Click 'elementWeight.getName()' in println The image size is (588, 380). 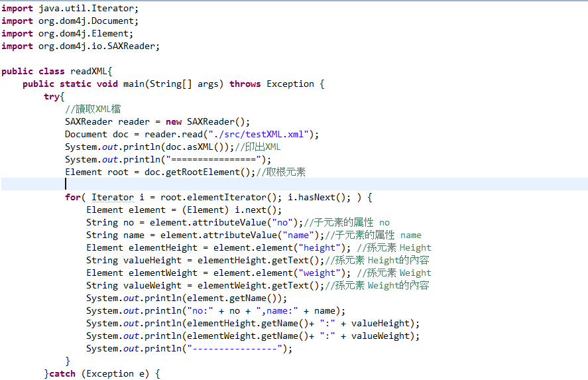(247, 336)
